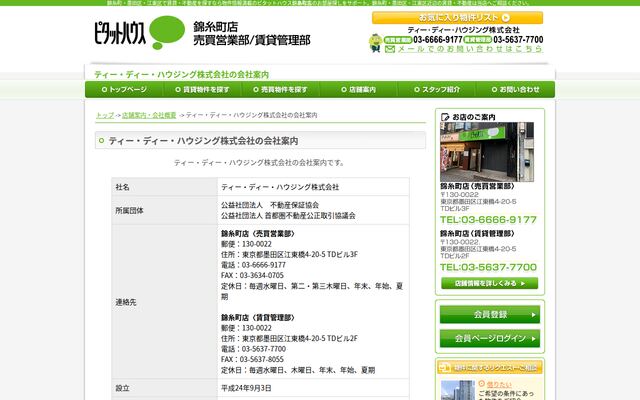Screen dimensions: 640x400
Task: Click FAX：03-3634-0705 text
Action: pyautogui.click(x=252, y=275)
